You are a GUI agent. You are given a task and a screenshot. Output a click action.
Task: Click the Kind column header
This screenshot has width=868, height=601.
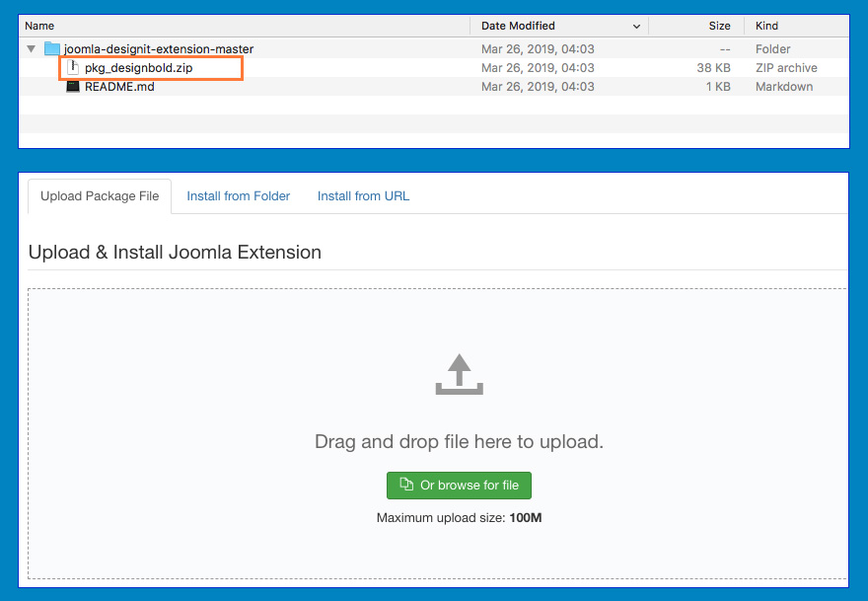click(x=773, y=26)
